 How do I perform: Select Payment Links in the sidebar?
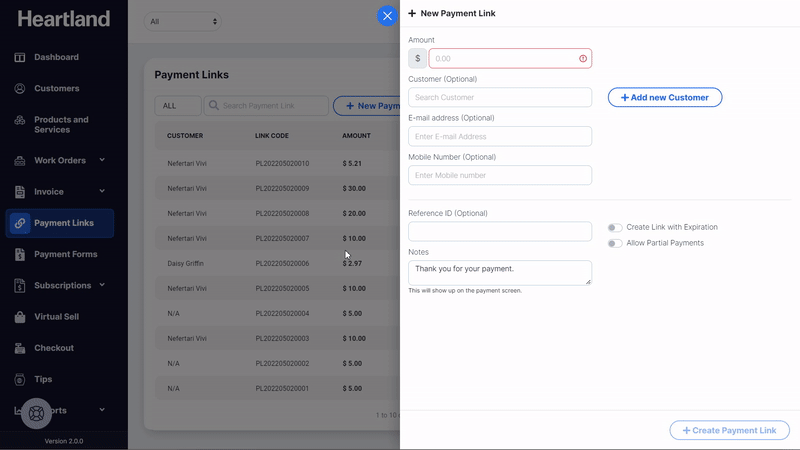pos(63,223)
